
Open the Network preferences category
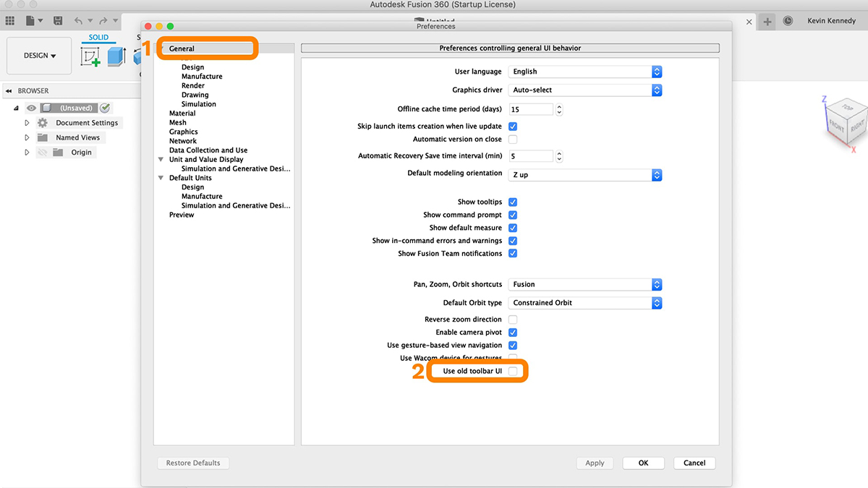pos(183,141)
